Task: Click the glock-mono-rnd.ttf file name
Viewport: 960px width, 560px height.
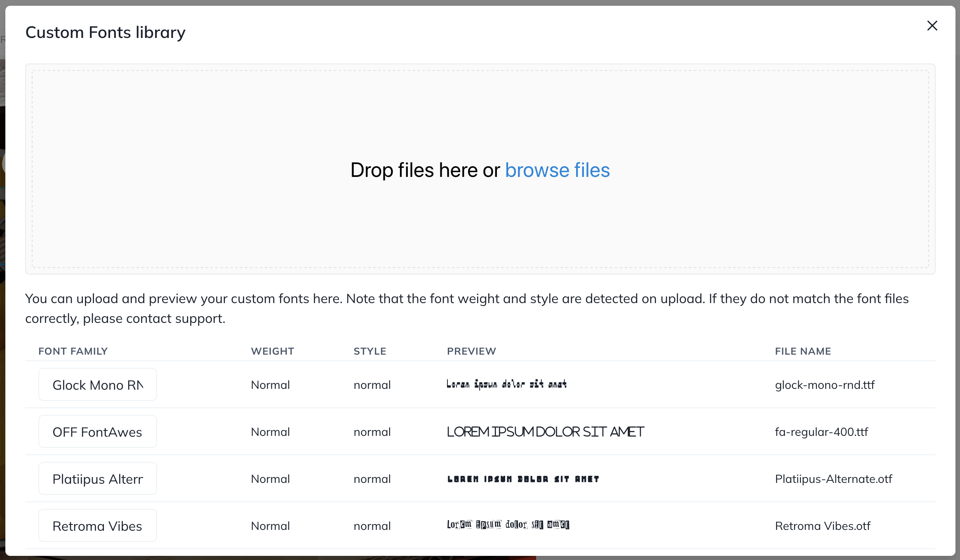Action: coord(825,385)
